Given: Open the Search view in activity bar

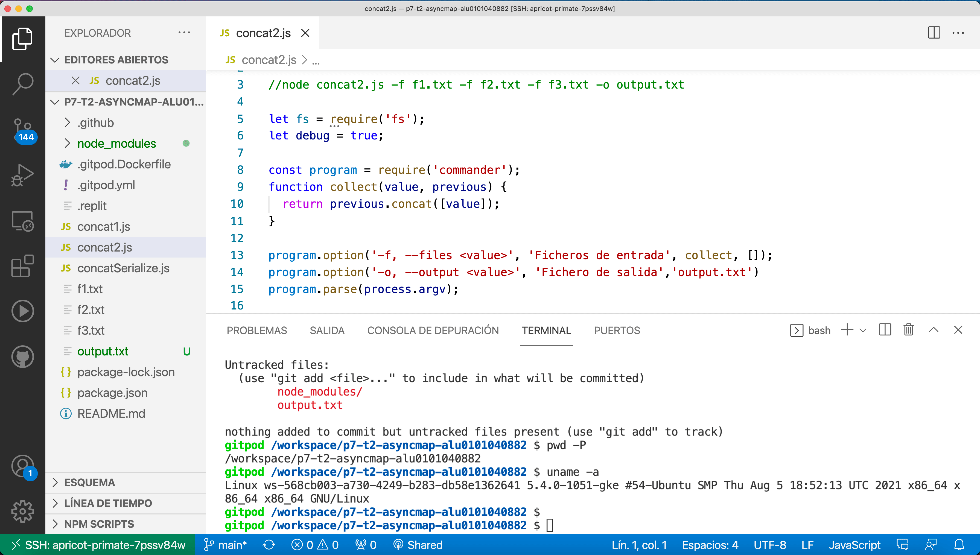Looking at the screenshot, I should pyautogui.click(x=22, y=83).
